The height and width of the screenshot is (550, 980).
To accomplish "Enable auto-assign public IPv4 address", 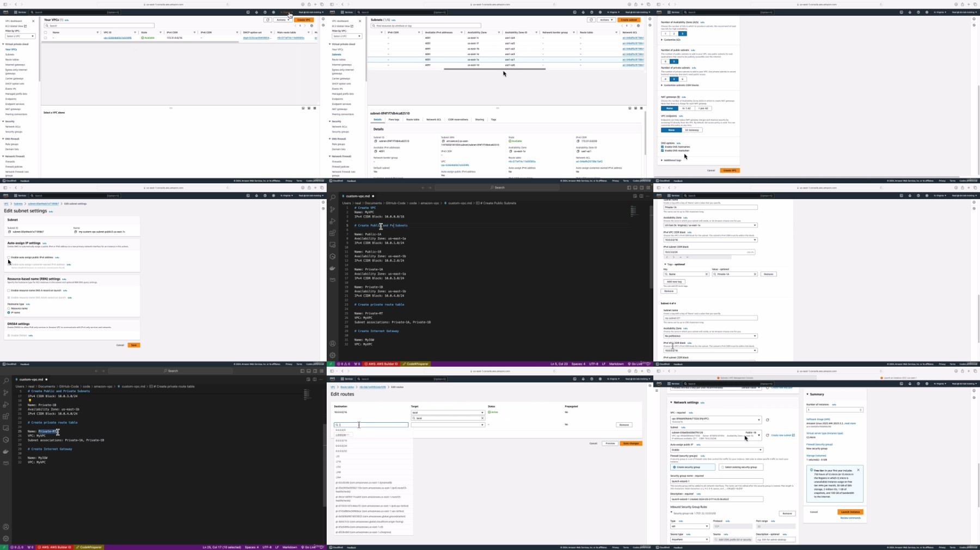I will [x=9, y=257].
